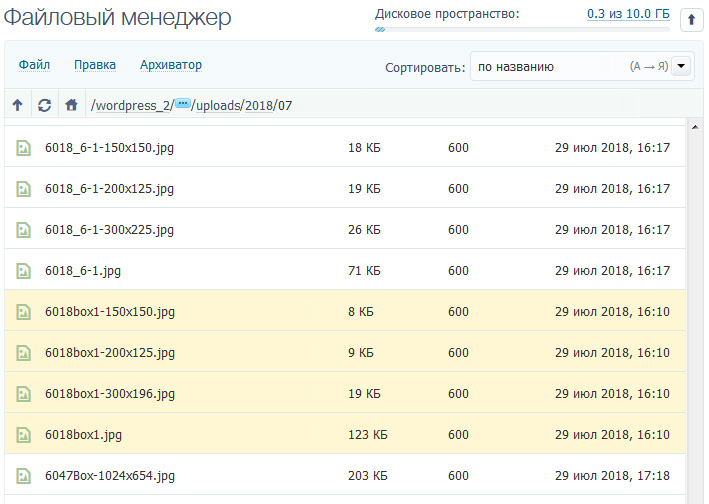The image size is (709, 504).
Task: Click image icon of 6018_6-1-150x150.jpg
Action: pos(24,148)
